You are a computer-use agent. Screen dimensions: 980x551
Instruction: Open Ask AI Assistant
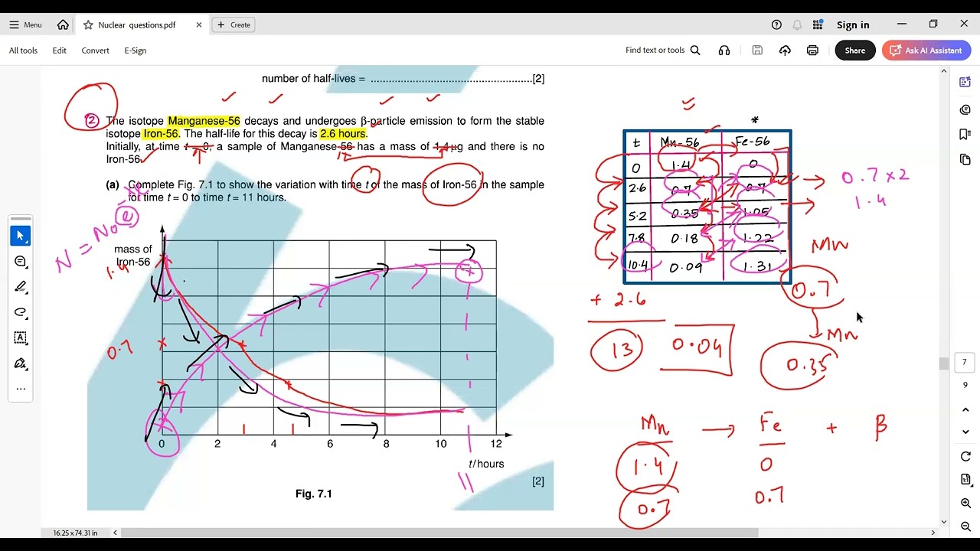click(x=926, y=51)
